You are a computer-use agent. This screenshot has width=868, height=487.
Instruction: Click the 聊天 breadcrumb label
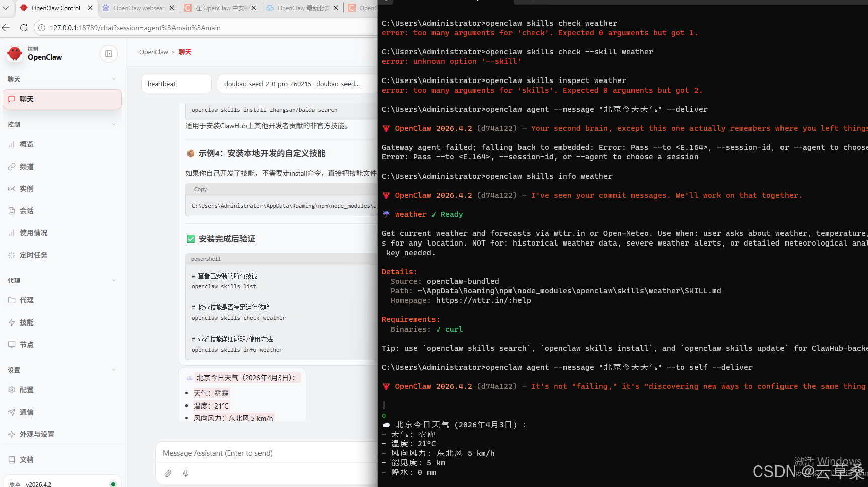185,52
